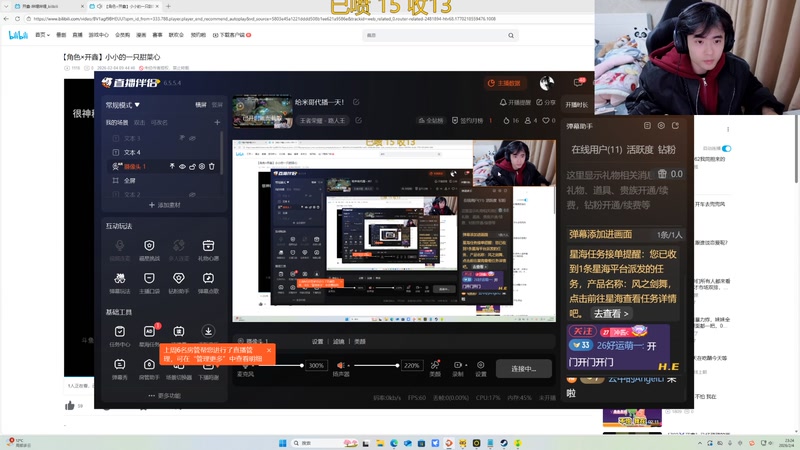Open the 设置 tab of 摄像头 1
Screen dimensions: 800x450
point(317,341)
